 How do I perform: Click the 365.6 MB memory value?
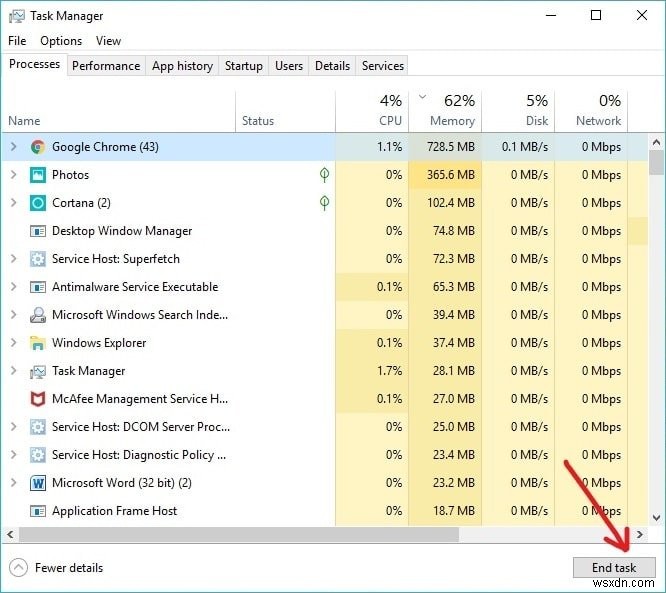pyautogui.click(x=451, y=175)
